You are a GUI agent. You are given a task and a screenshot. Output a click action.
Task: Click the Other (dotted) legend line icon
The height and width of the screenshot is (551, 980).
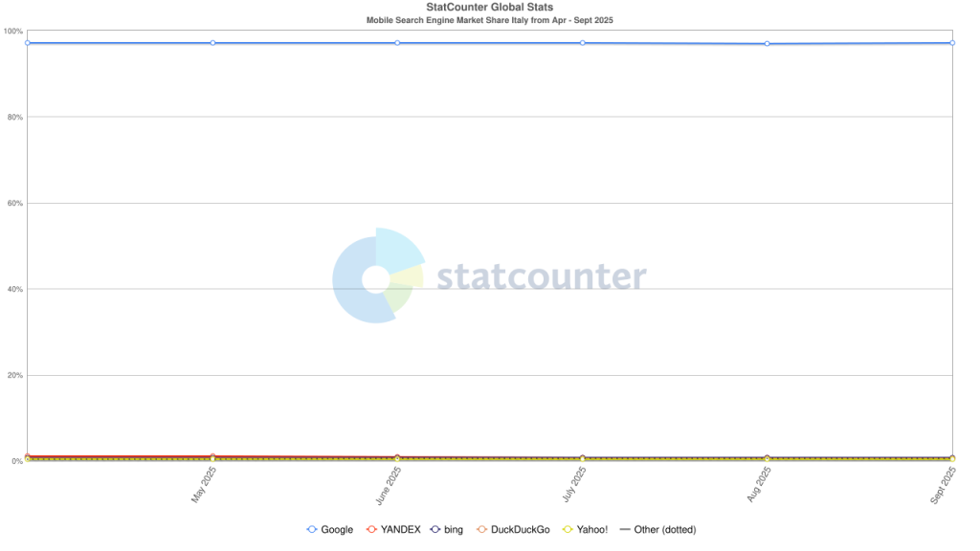[x=624, y=529]
